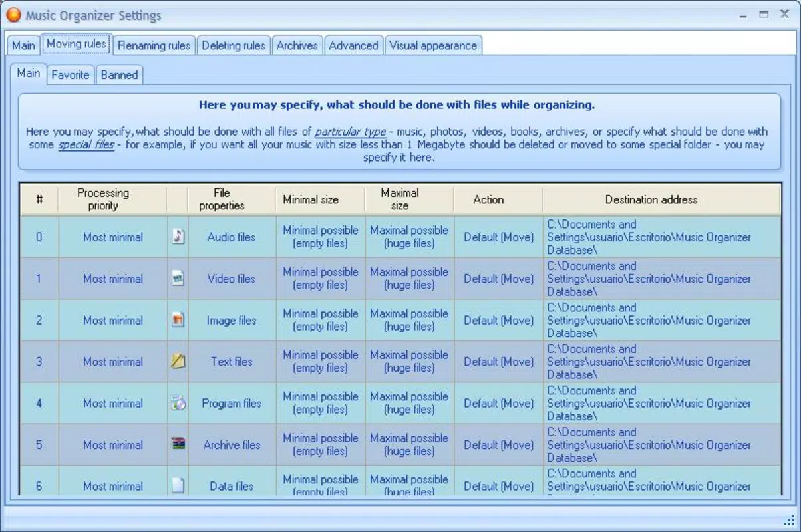Switch to the Renaming rules tab

click(x=154, y=45)
